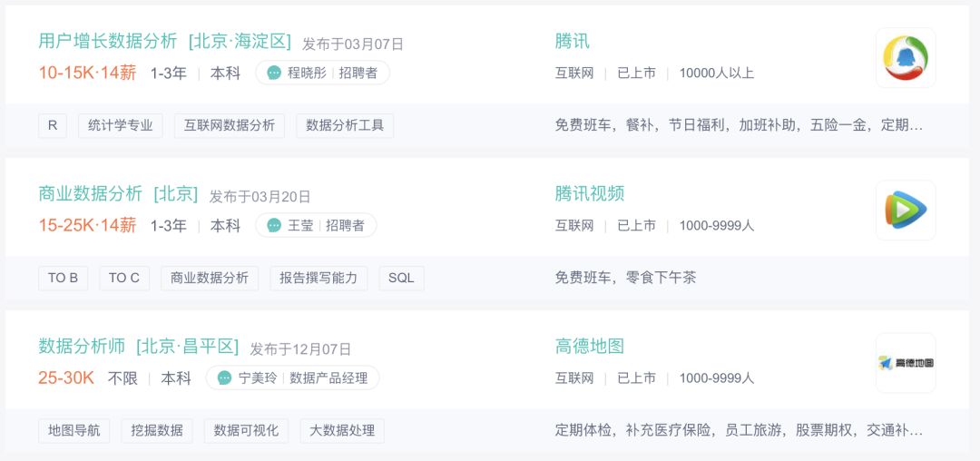Screen dimensions: 980x461
Task: Select the SQL skill tag
Action: tap(401, 278)
